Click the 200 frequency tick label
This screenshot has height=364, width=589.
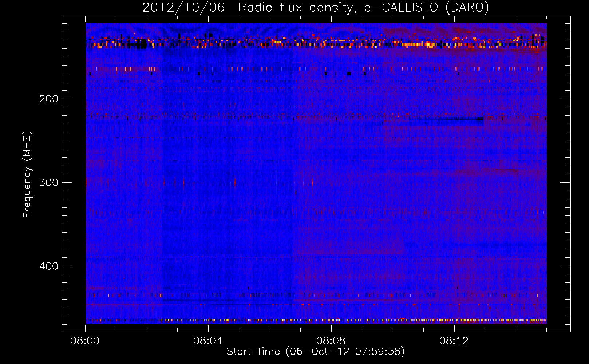click(x=49, y=99)
